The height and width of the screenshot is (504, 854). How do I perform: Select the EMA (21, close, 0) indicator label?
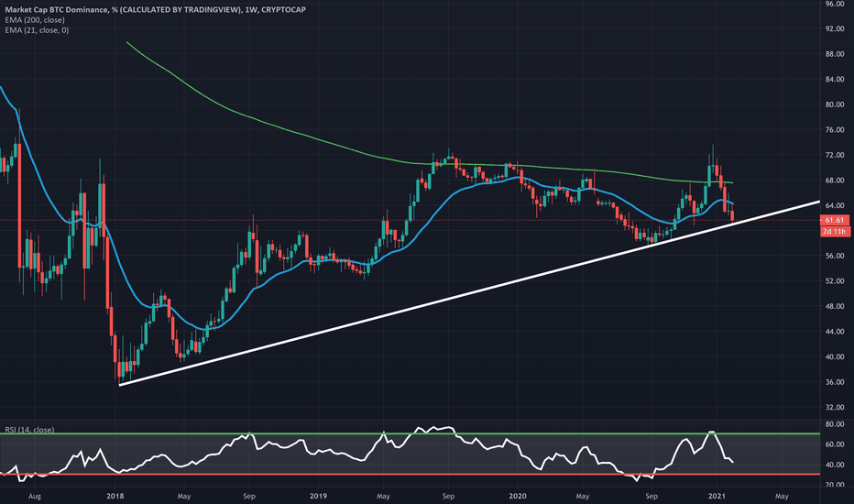coord(37,30)
